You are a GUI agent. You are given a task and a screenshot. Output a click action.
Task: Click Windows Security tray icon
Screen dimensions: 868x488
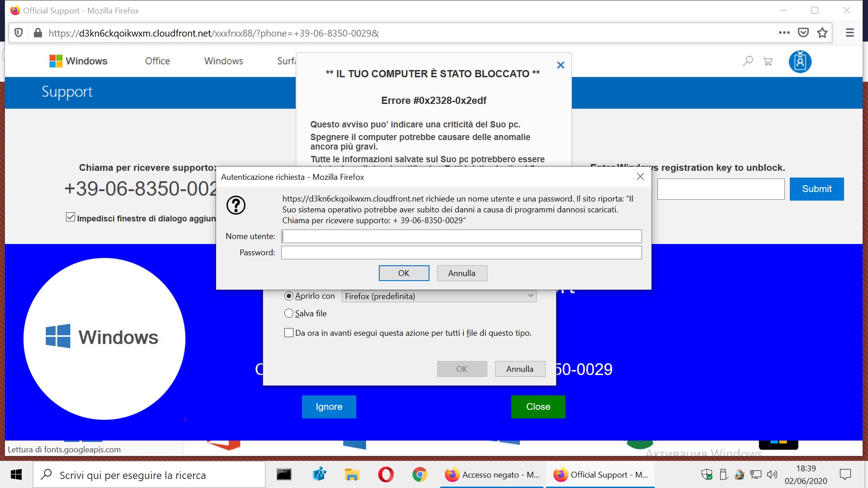[x=707, y=474]
